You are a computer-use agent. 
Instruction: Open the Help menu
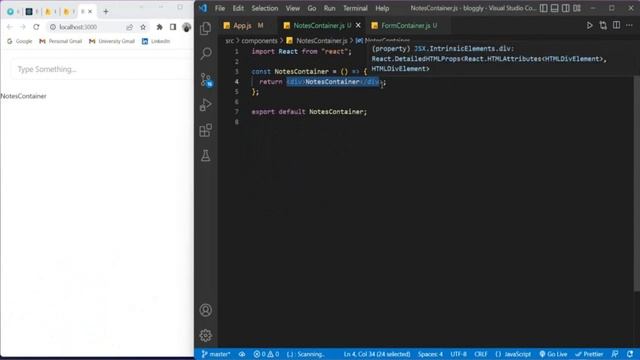click(x=382, y=8)
